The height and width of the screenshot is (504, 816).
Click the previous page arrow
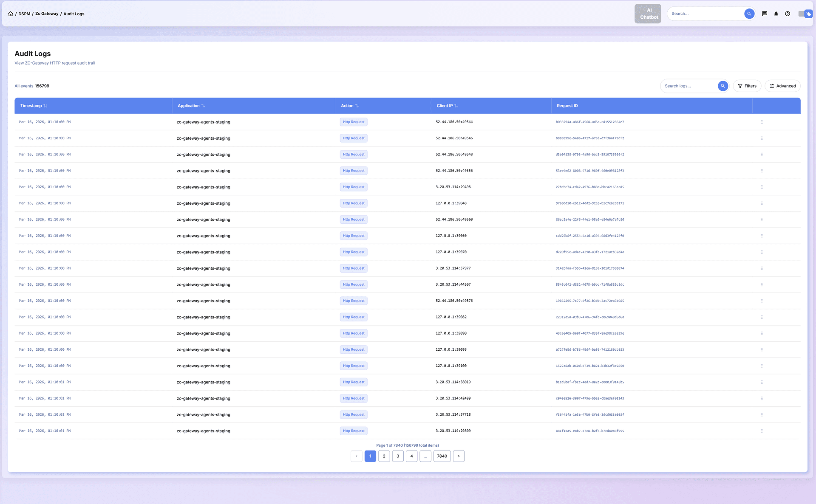click(357, 456)
